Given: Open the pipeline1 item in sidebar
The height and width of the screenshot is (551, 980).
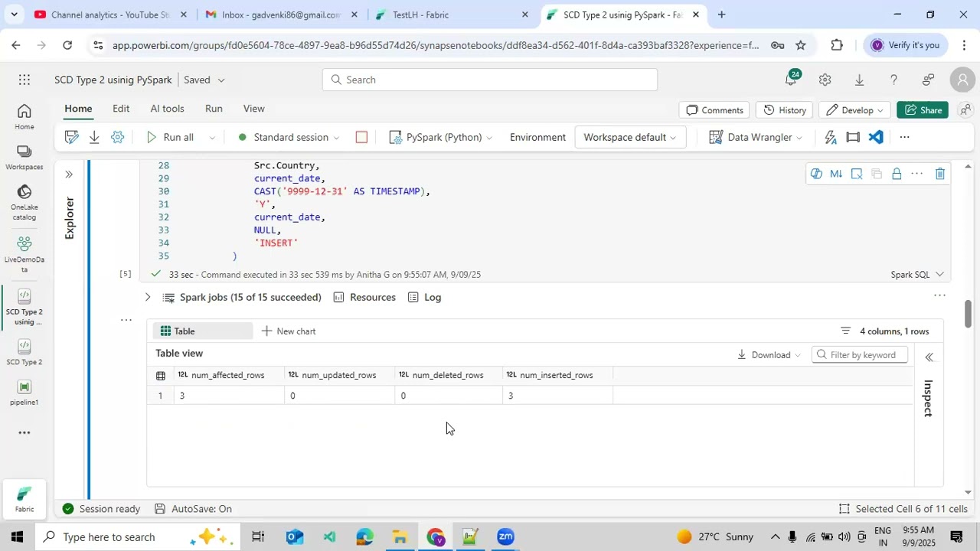Looking at the screenshot, I should coord(24,393).
